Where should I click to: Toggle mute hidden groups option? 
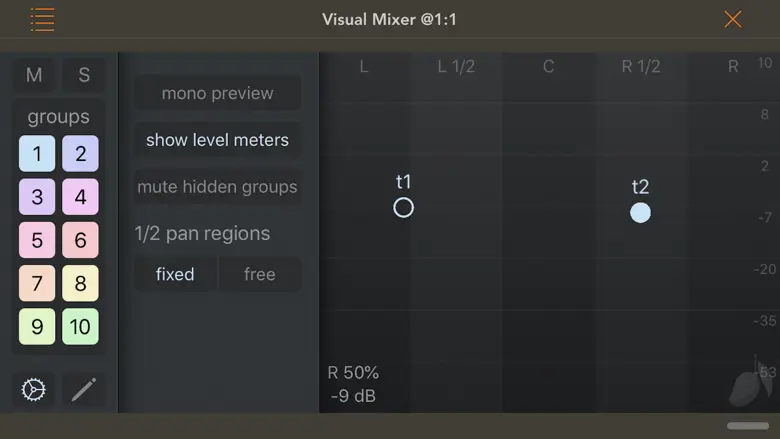217,187
